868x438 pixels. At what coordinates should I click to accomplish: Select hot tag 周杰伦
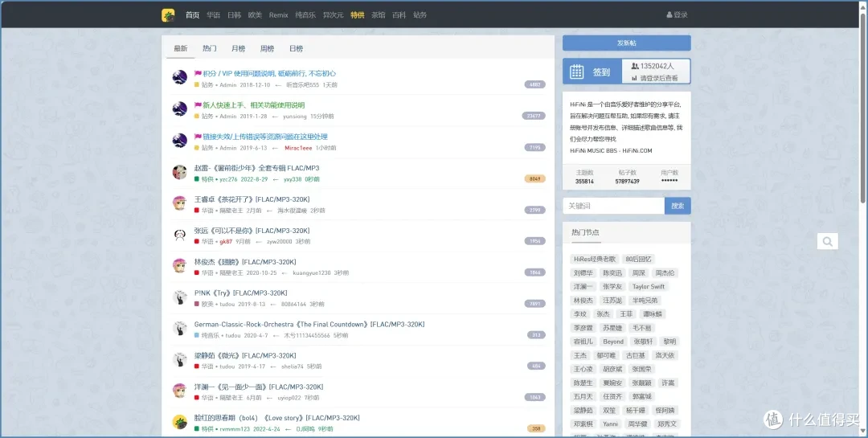665,273
